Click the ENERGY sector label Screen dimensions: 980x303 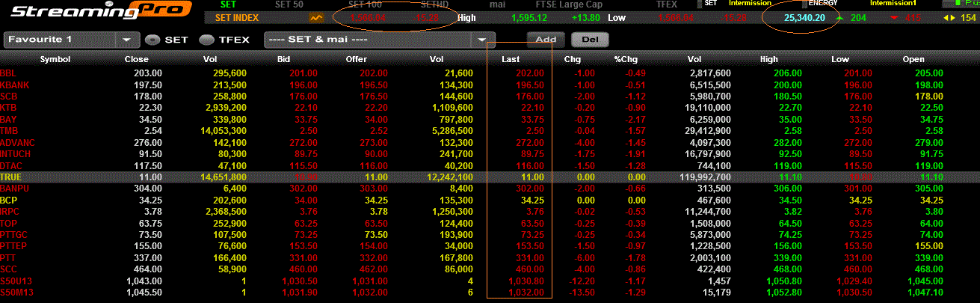[825, 4]
